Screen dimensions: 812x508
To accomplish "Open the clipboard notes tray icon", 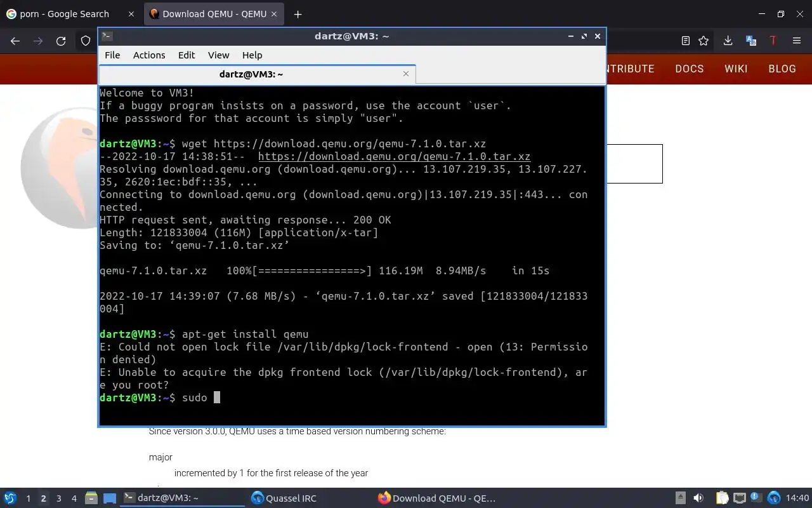I will 721,498.
